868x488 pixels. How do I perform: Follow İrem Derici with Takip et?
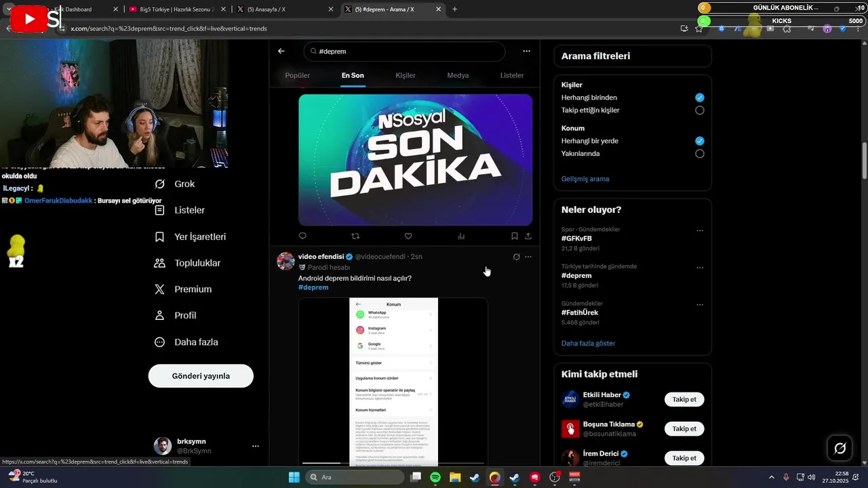click(x=684, y=458)
